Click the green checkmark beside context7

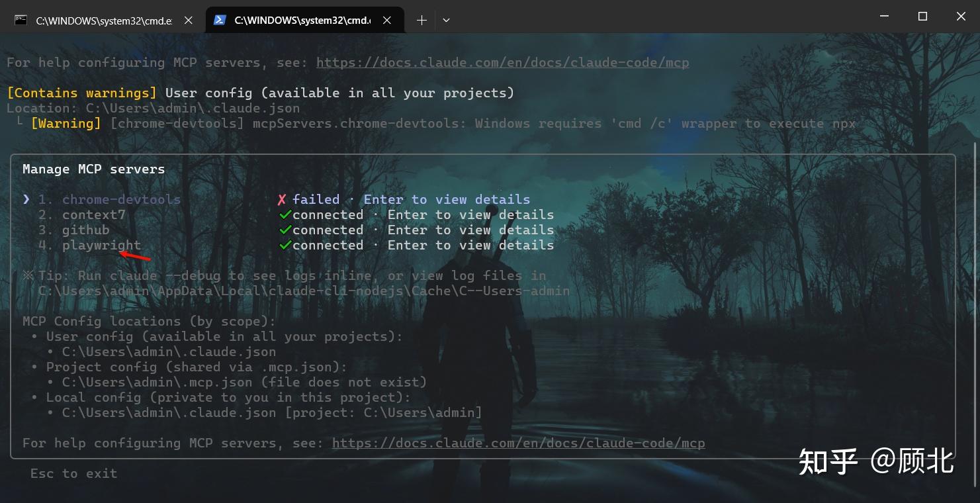(x=285, y=214)
